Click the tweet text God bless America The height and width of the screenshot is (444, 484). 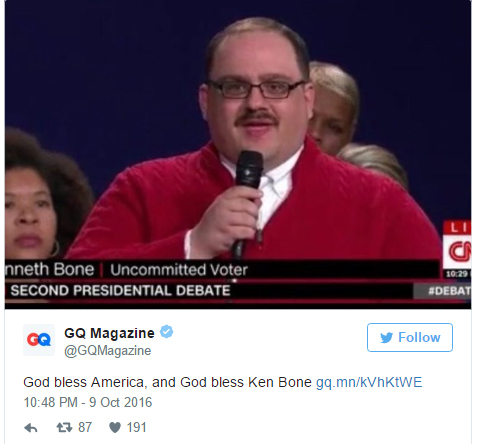pos(85,382)
